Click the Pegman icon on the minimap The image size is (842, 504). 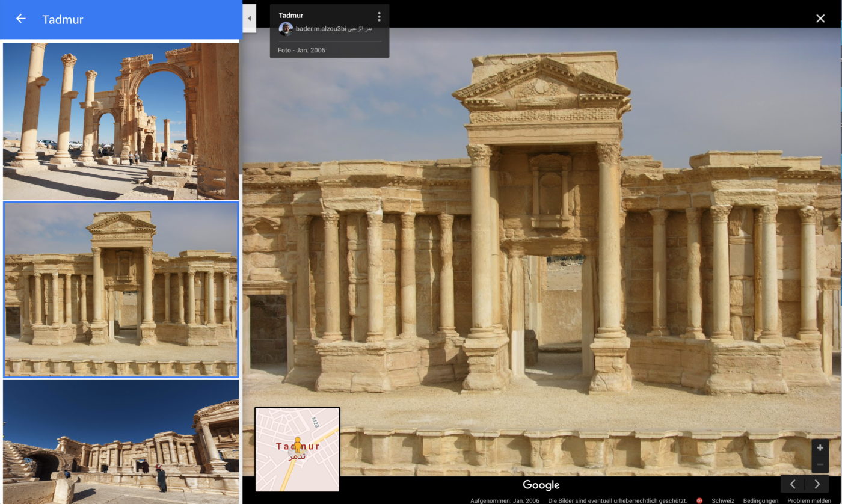(x=297, y=446)
